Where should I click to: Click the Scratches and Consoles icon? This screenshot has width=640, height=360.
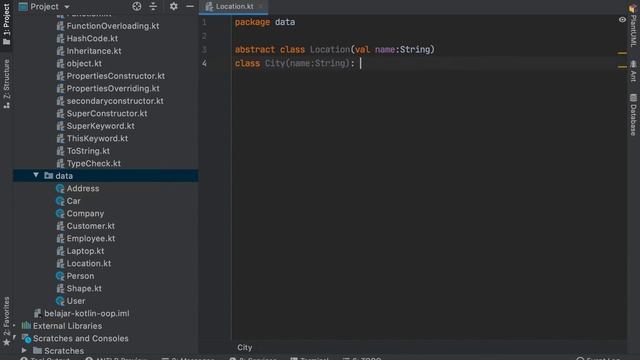tap(26, 338)
